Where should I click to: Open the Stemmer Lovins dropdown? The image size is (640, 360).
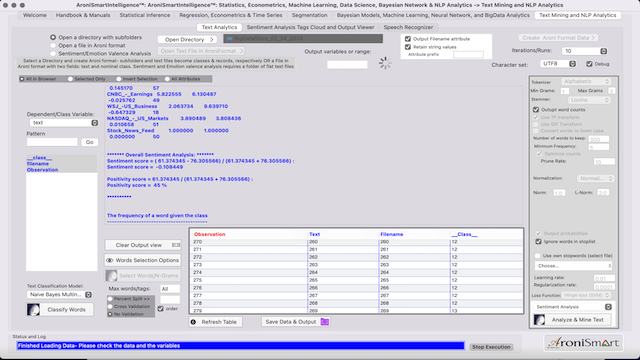point(589,100)
